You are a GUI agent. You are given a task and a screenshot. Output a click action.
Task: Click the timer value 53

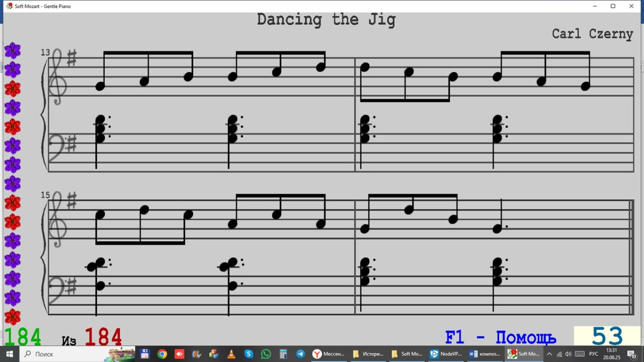coord(607,336)
